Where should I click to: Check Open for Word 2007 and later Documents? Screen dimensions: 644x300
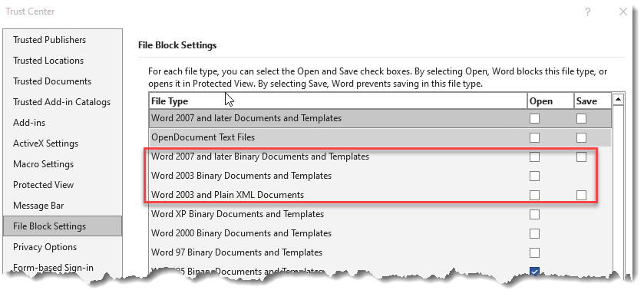[534, 119]
